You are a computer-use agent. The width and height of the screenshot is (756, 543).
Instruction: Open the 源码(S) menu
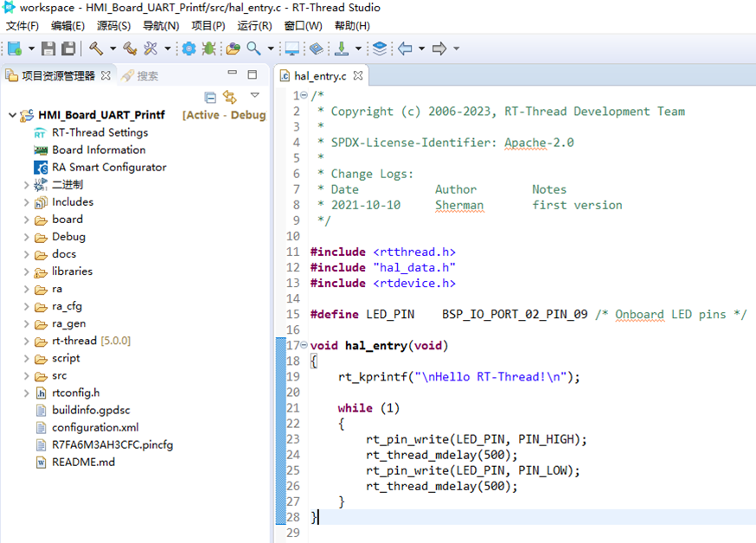113,26
